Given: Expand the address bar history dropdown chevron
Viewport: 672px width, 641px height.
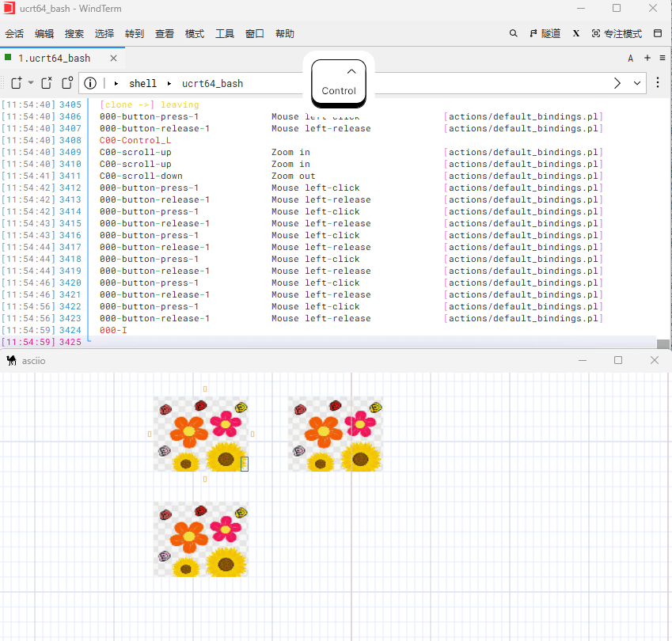Looking at the screenshot, I should click(x=638, y=83).
